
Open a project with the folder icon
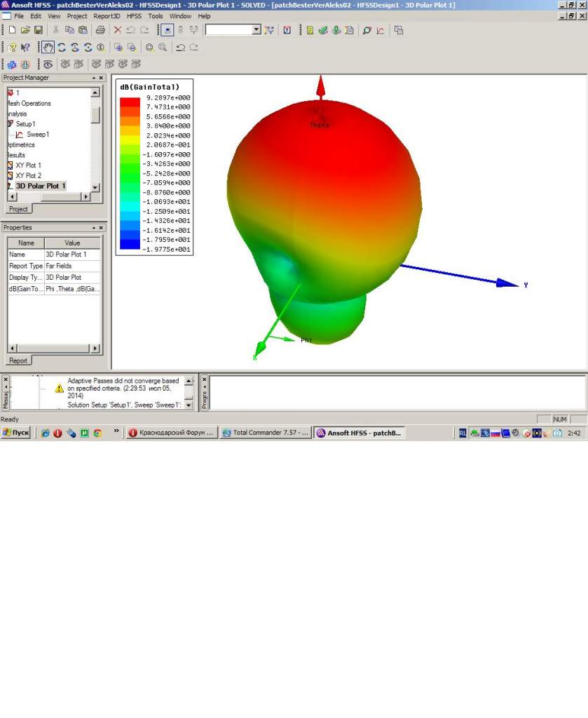click(x=25, y=30)
